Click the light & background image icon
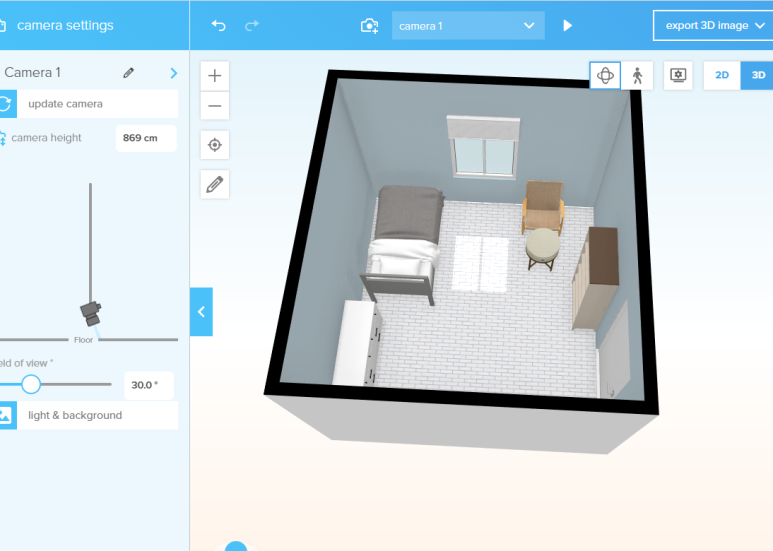Viewport: 773px width, 551px height. click(x=5, y=415)
